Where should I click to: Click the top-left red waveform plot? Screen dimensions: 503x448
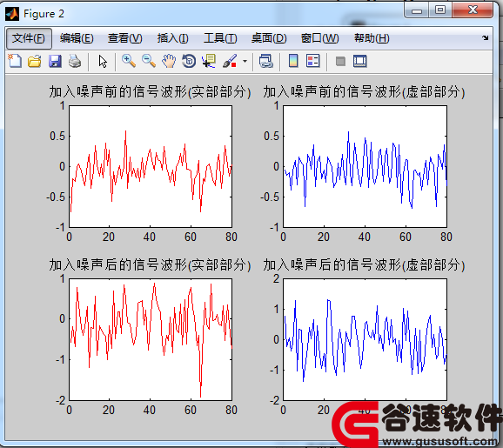click(x=151, y=166)
